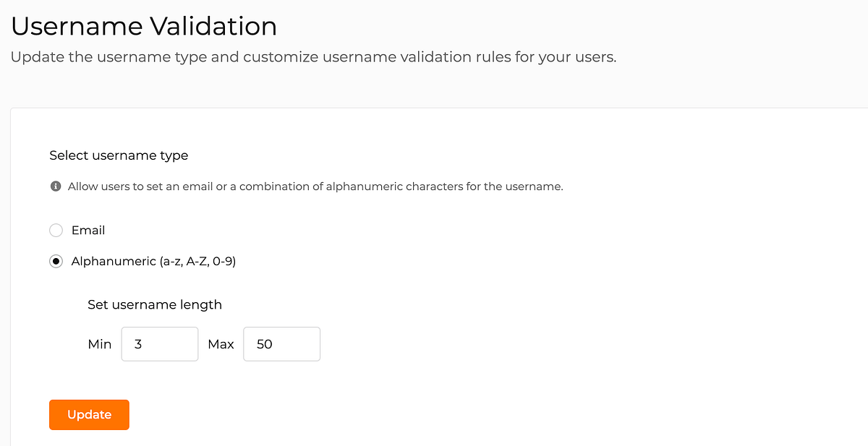Click the Max label

pos(221,344)
